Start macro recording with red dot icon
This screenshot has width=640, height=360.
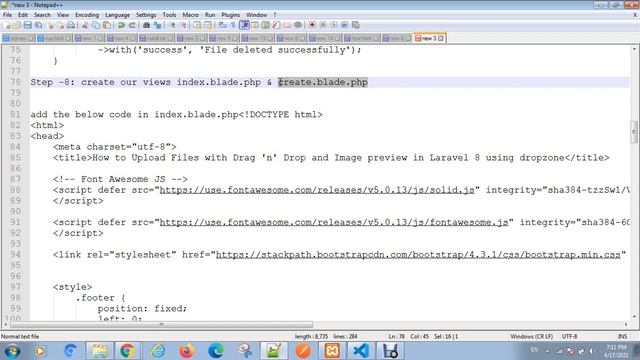(312, 25)
